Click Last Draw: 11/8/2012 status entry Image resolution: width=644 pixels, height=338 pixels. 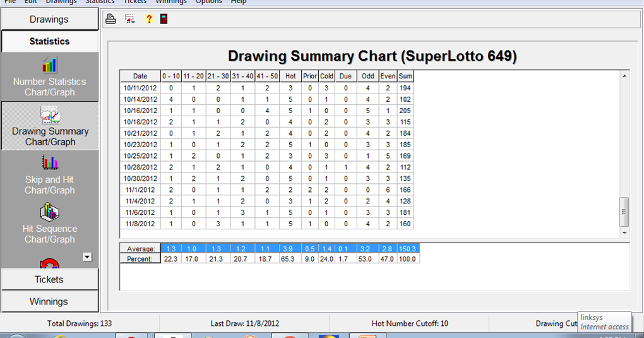tap(245, 323)
